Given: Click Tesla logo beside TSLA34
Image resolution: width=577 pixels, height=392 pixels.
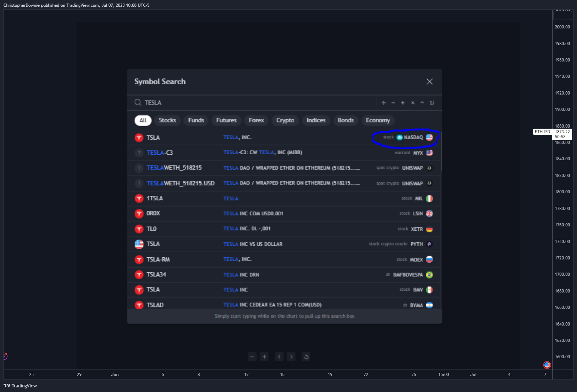Looking at the screenshot, I should click(x=139, y=275).
